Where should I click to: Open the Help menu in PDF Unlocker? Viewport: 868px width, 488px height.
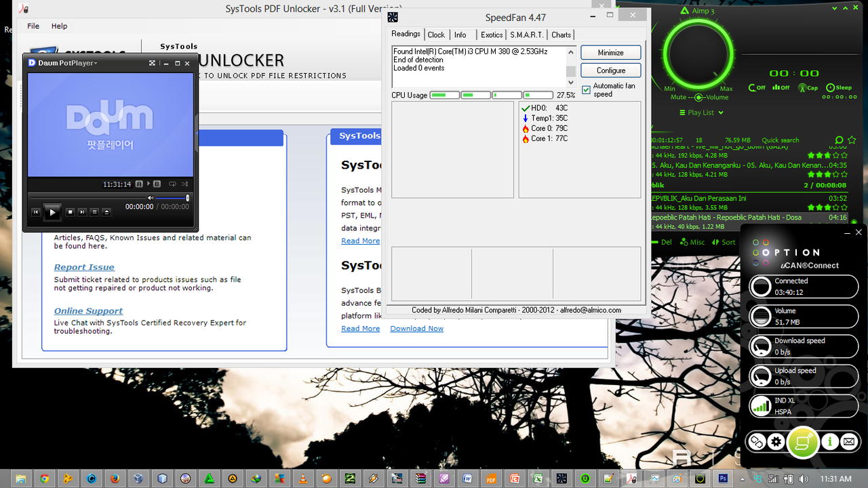click(60, 26)
